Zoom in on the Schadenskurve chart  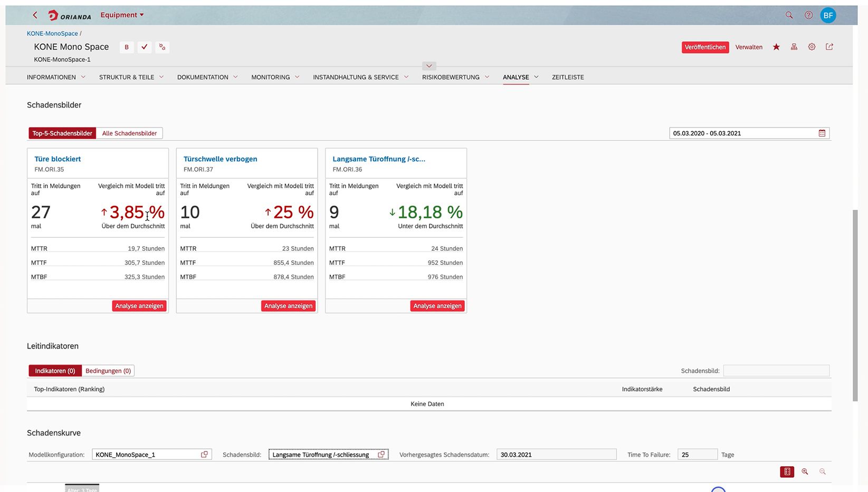pyautogui.click(x=805, y=472)
